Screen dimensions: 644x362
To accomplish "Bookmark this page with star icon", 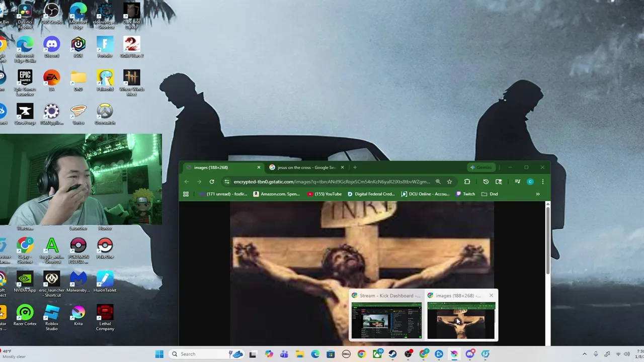I will point(449,182).
